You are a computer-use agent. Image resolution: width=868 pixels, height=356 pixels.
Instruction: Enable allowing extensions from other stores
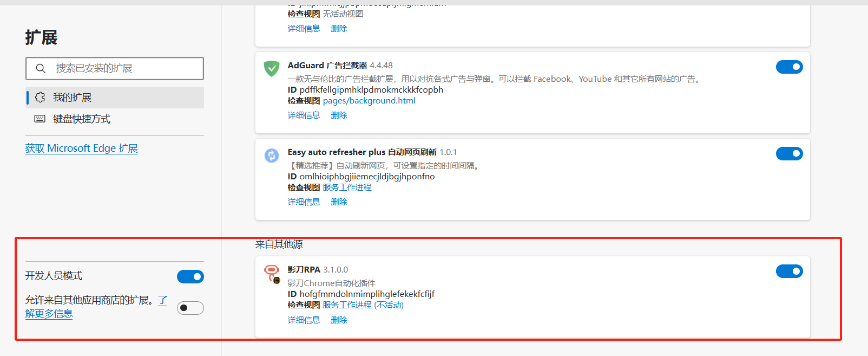click(190, 308)
